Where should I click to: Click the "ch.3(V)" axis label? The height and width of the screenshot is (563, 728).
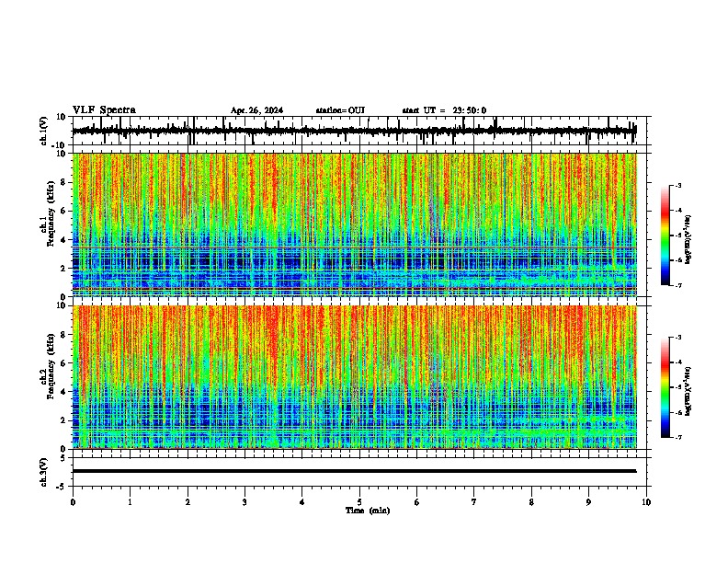pyautogui.click(x=44, y=473)
